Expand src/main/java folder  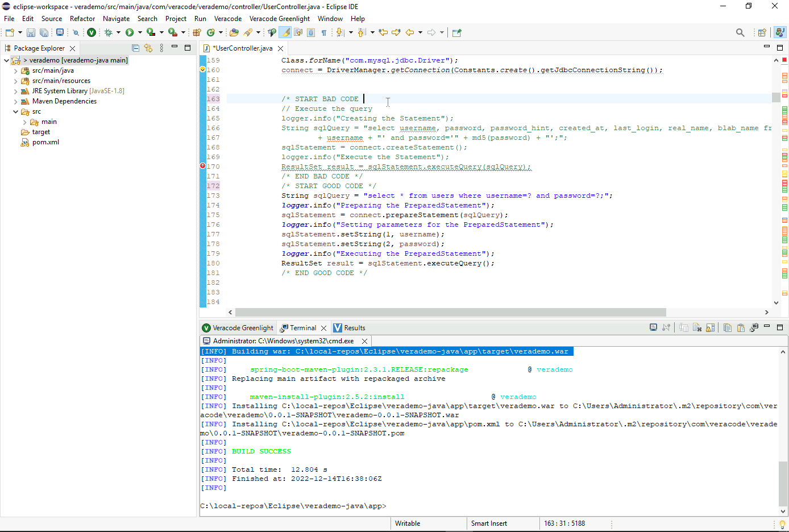15,71
